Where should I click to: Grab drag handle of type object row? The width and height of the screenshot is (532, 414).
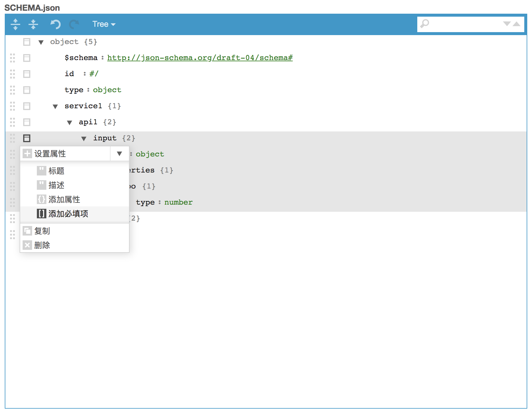tap(12, 90)
